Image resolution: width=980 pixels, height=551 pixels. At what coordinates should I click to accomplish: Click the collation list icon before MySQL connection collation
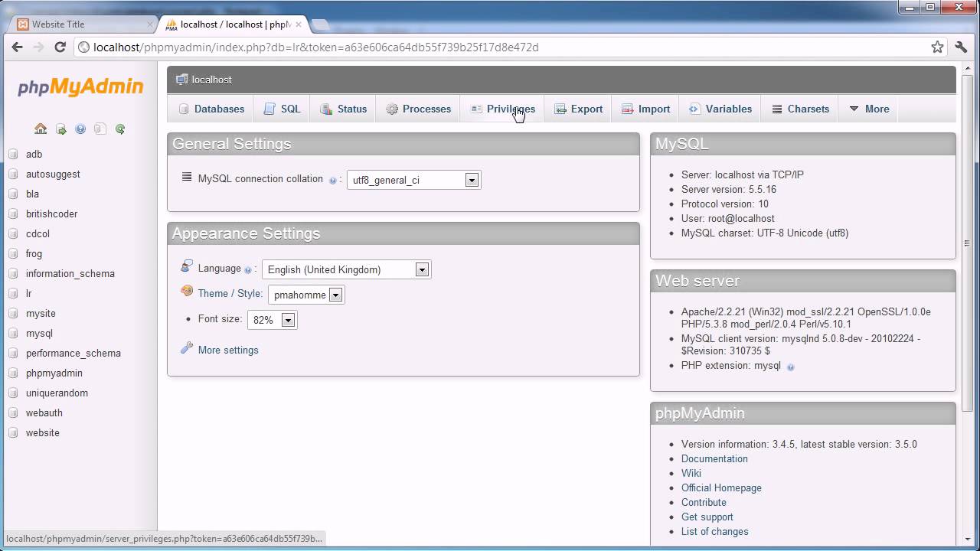tap(187, 178)
